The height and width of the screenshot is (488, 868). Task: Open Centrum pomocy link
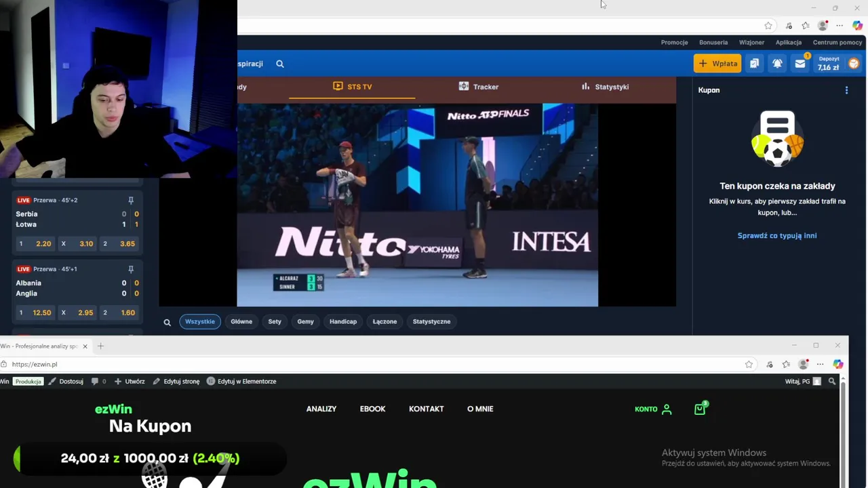tap(837, 42)
